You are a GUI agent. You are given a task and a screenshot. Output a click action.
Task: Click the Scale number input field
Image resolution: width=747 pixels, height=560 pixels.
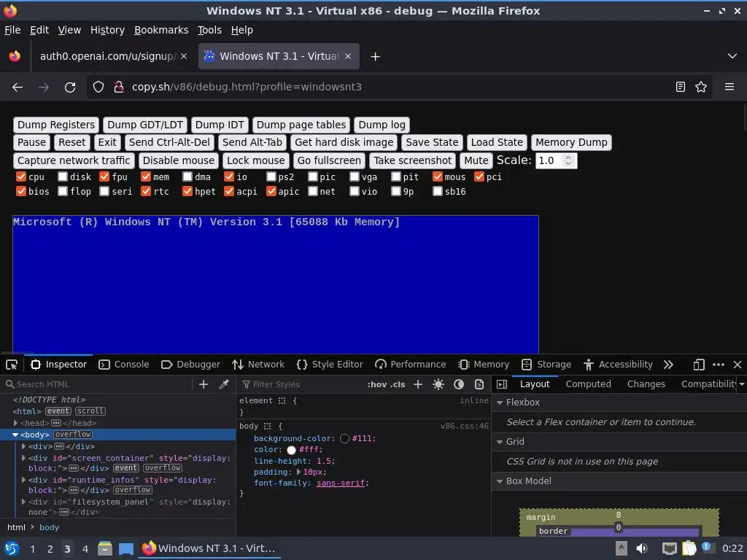[x=556, y=160]
